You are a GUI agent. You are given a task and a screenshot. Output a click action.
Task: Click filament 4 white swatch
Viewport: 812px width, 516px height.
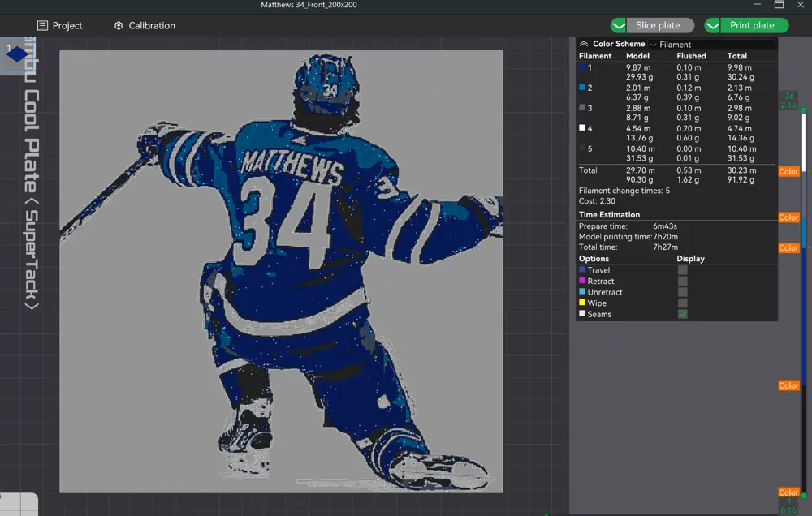coord(582,128)
